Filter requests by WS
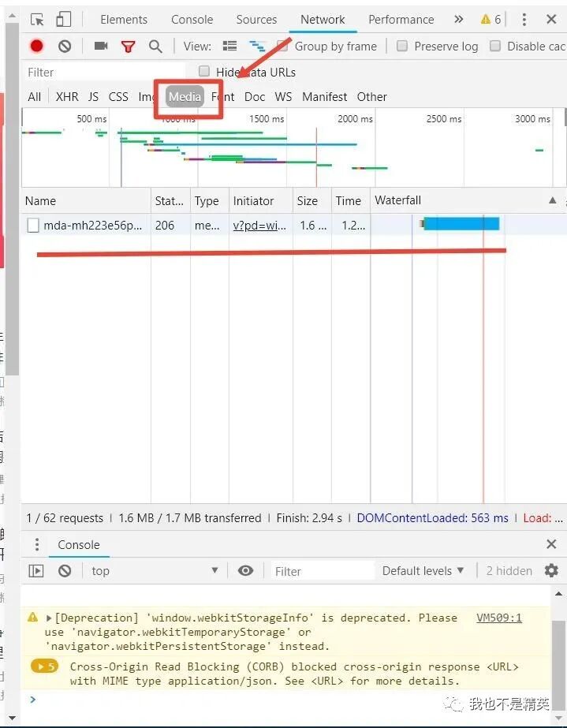Viewport: 567px width, 728px height. [283, 96]
